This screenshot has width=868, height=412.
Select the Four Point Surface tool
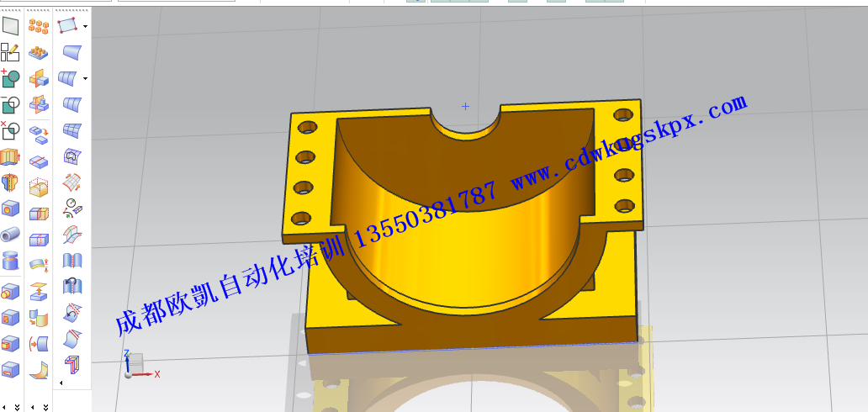(x=68, y=25)
